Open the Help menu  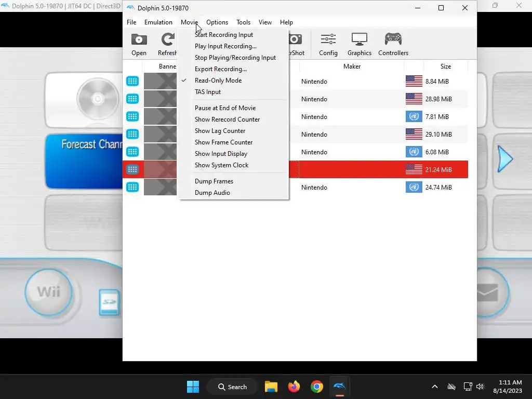tap(286, 22)
